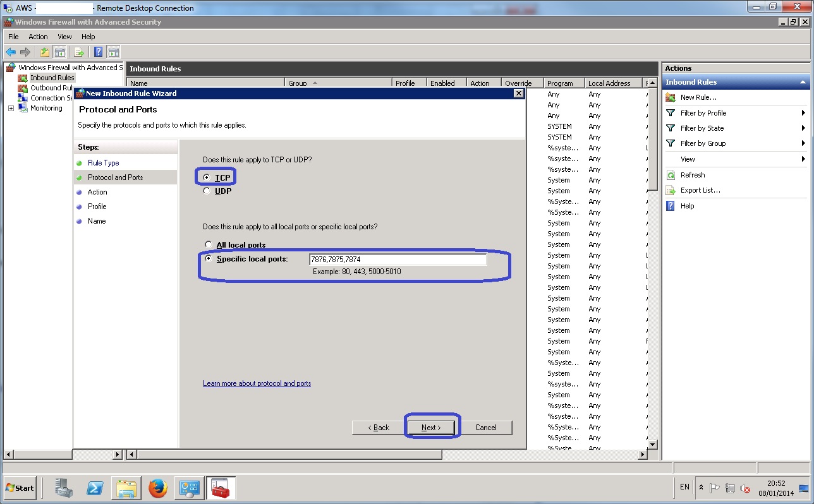Click the Filter by Profile funnel icon
814x504 pixels.
[671, 113]
